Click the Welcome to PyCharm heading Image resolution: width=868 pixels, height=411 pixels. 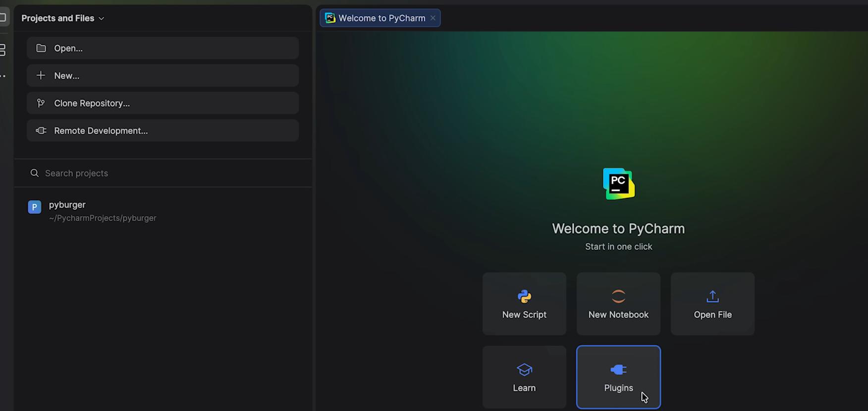tap(618, 229)
